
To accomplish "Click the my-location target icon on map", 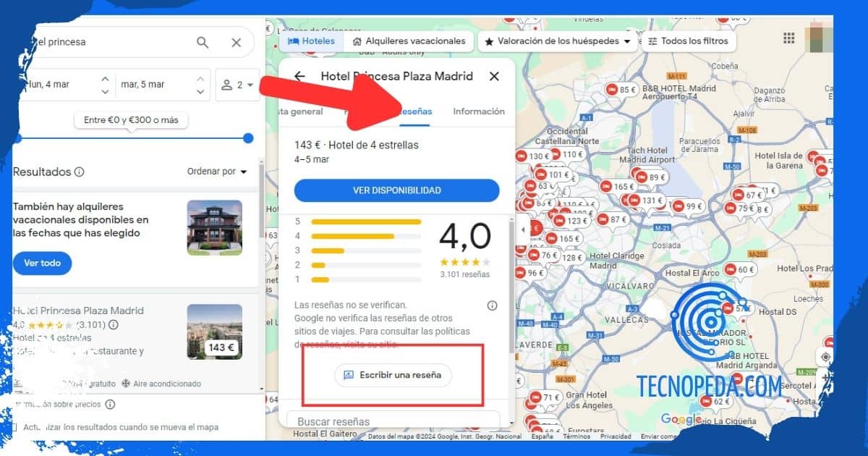I will 827,357.
